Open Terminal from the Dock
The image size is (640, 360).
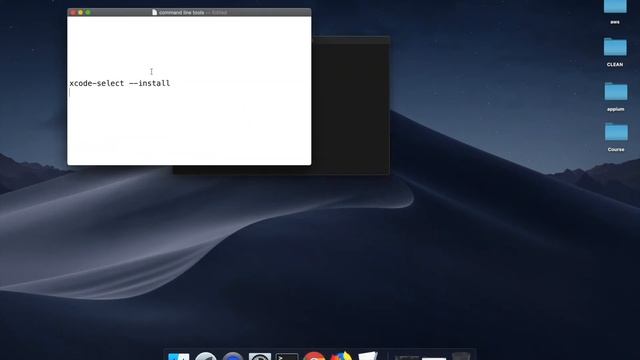[287, 356]
